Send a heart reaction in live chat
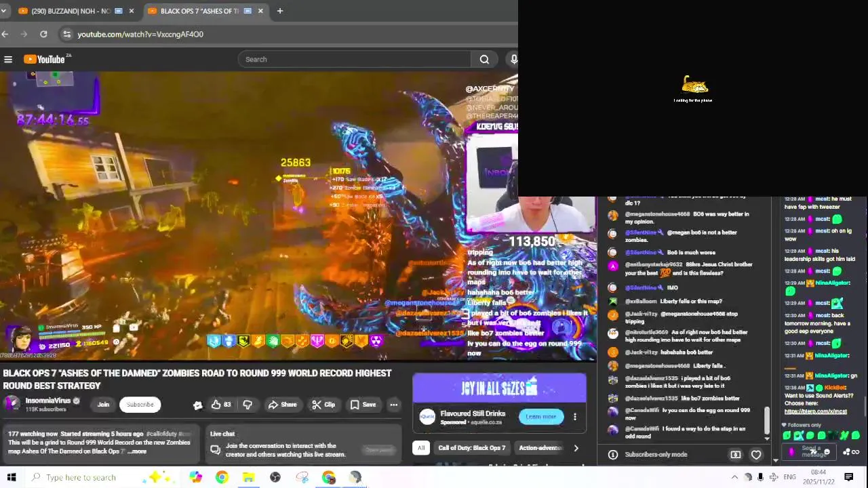Screen dimensions: 868x488 click(x=756, y=455)
